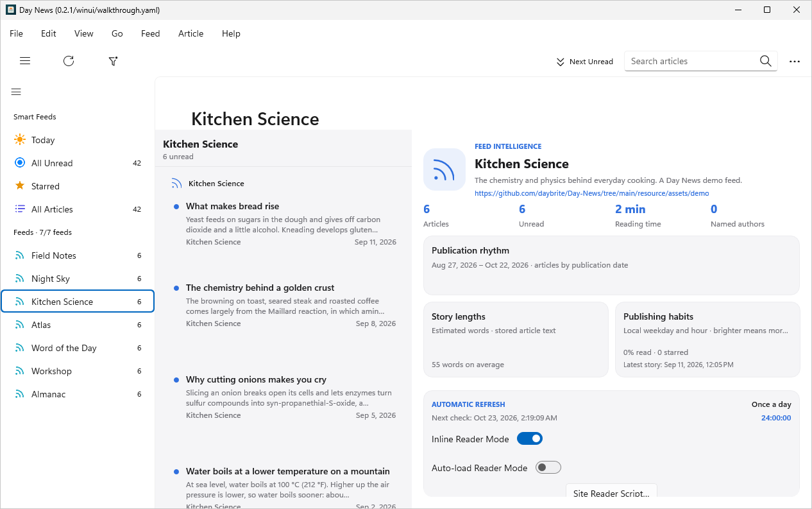812x509 pixels.
Task: Open the article What makes bread rise
Action: (283, 224)
